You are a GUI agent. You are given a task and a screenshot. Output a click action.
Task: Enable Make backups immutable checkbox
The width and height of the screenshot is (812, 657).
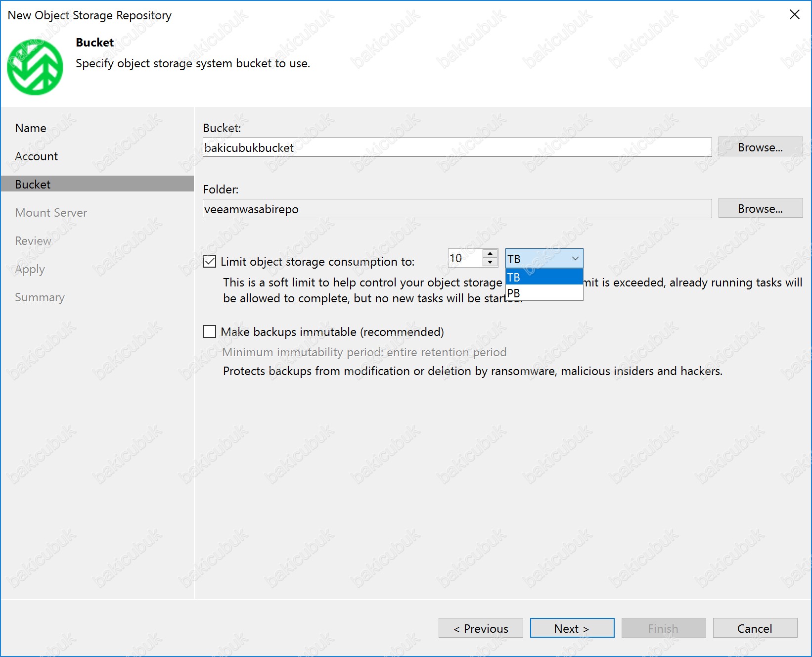pyautogui.click(x=210, y=331)
